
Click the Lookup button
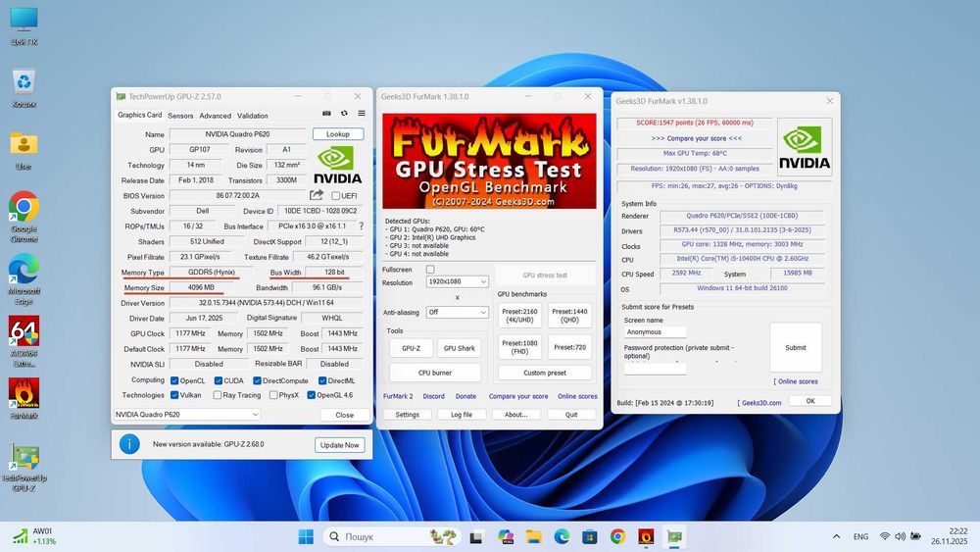(338, 133)
